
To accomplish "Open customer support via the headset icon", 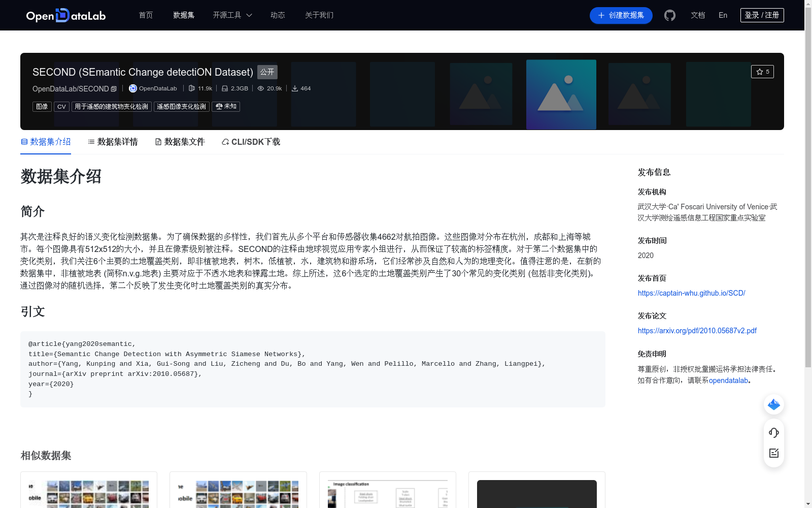I will (773, 433).
